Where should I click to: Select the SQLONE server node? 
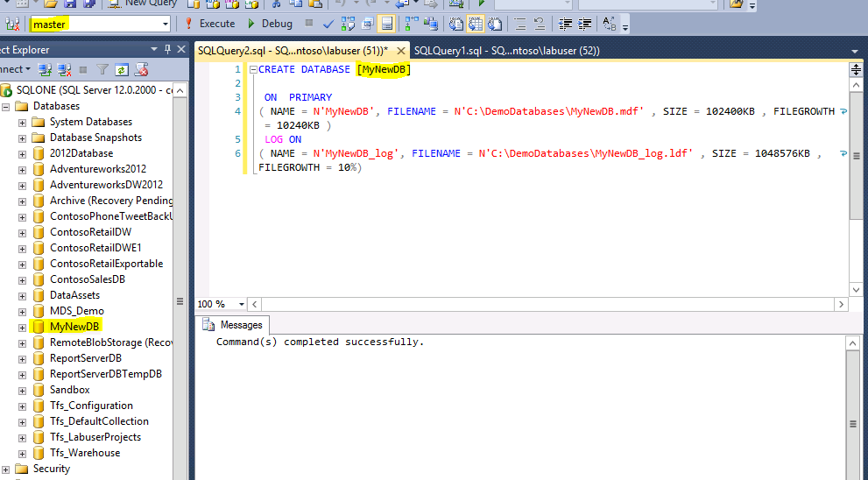point(94,89)
